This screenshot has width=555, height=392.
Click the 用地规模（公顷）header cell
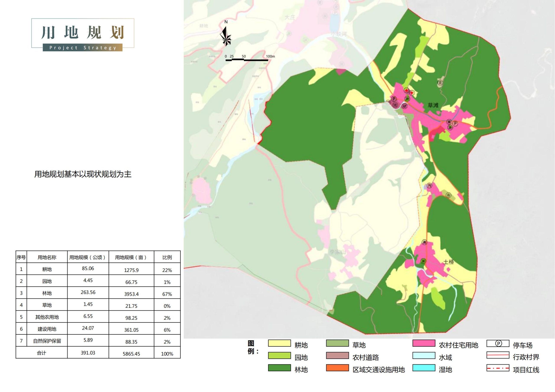tap(88, 257)
